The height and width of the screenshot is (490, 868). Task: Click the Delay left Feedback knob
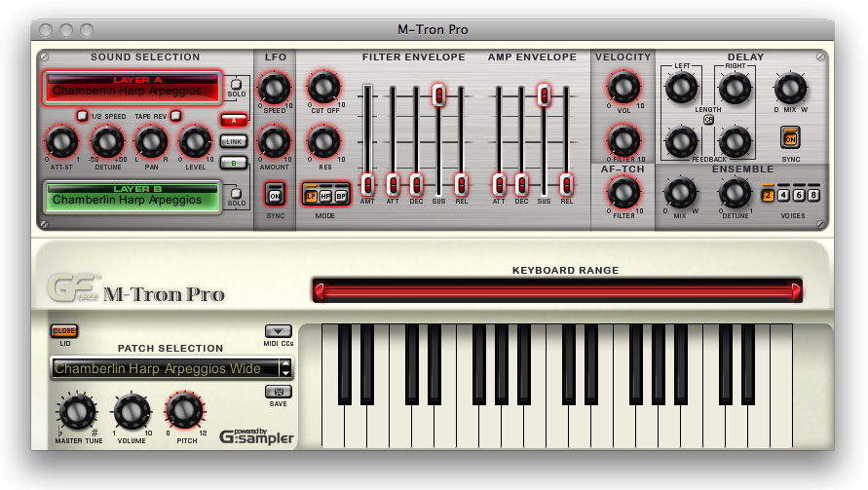pos(682,141)
